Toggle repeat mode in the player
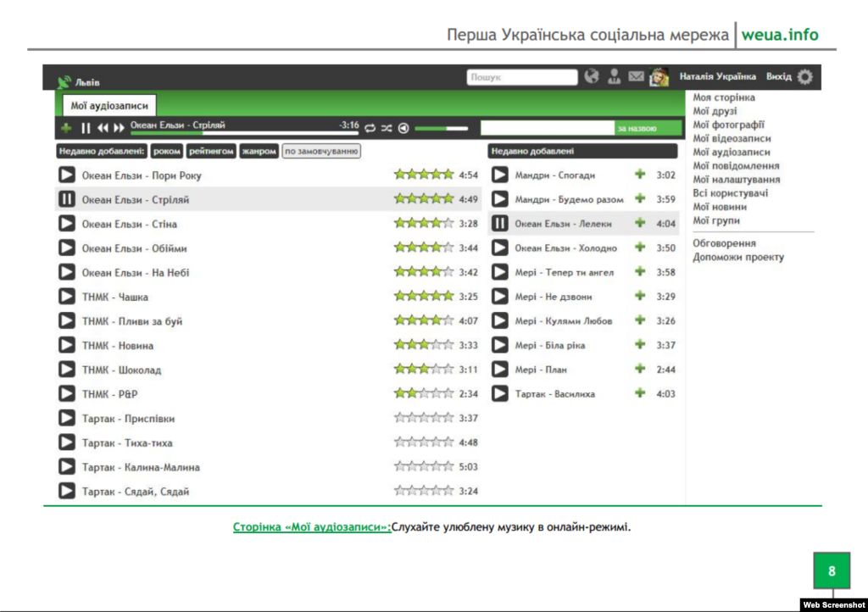Screen dimensions: 868x612 pos(370,128)
